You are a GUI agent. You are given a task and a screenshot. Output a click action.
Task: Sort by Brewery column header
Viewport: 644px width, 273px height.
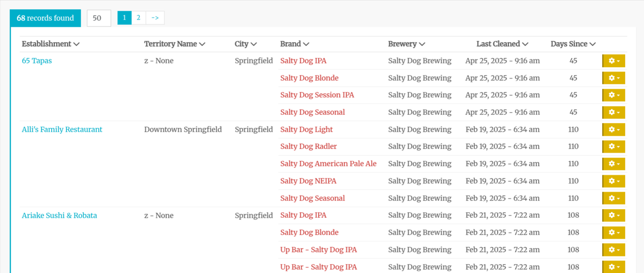coord(406,44)
